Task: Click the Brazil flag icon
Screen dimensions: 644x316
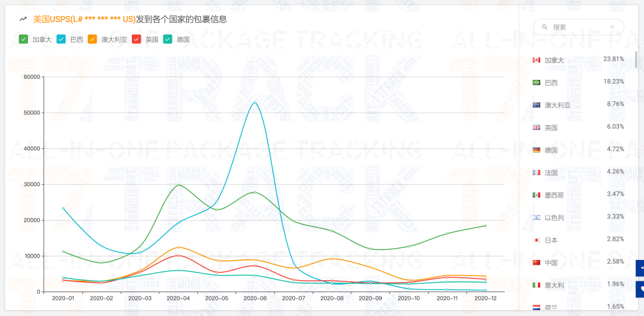Action: pyautogui.click(x=537, y=83)
